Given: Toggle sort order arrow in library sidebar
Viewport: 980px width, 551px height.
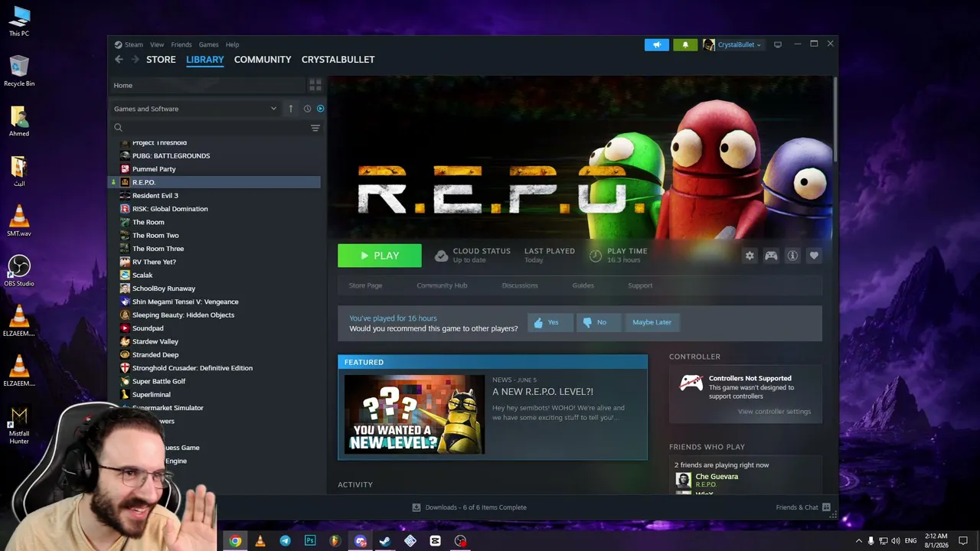Looking at the screenshot, I should click(x=291, y=109).
